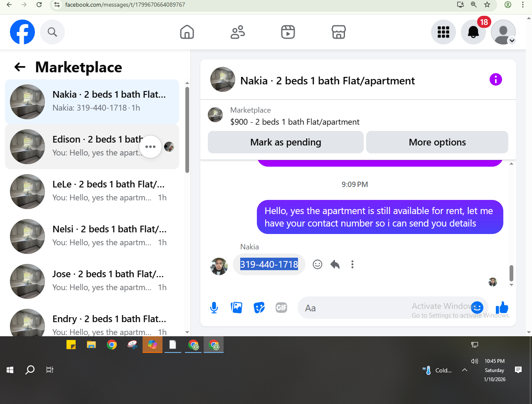This screenshot has height=404, width=532.
Task: Open the Nelsi conversation
Action: pyautogui.click(x=92, y=236)
